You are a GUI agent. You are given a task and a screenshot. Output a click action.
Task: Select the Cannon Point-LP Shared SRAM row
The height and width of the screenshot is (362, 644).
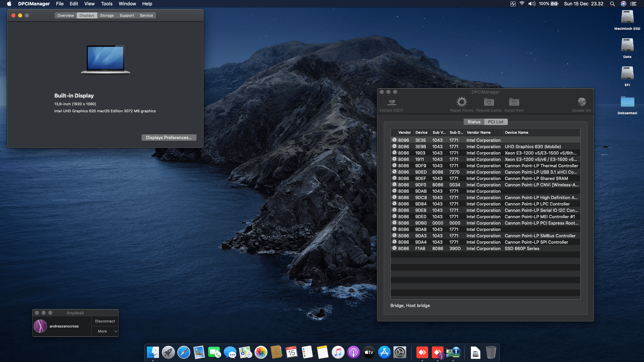tap(485, 178)
